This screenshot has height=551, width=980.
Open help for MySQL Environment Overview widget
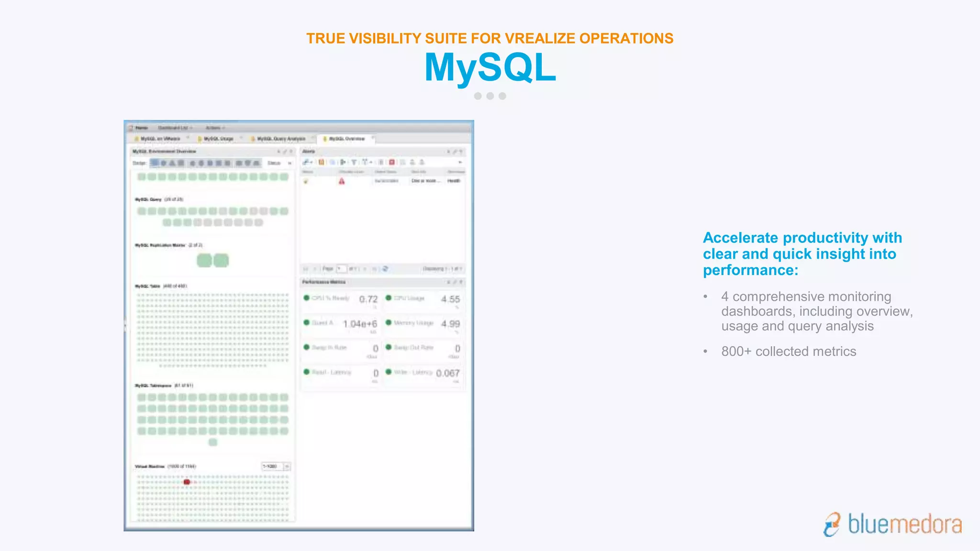point(290,152)
